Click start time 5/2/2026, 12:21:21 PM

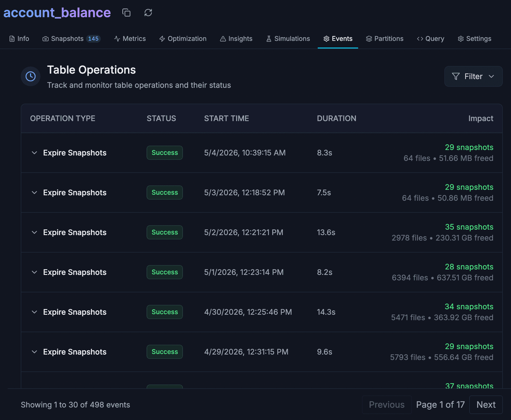[243, 232]
